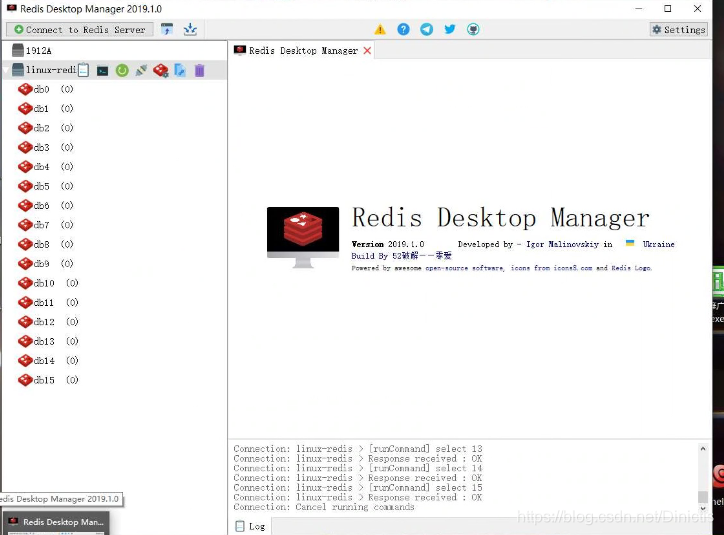The image size is (724, 535).
Task: Open the GitHub icon in toolbar
Action: click(x=473, y=30)
